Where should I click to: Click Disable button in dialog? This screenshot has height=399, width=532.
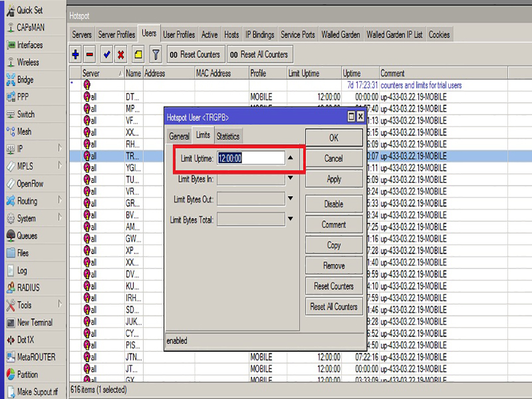click(334, 204)
